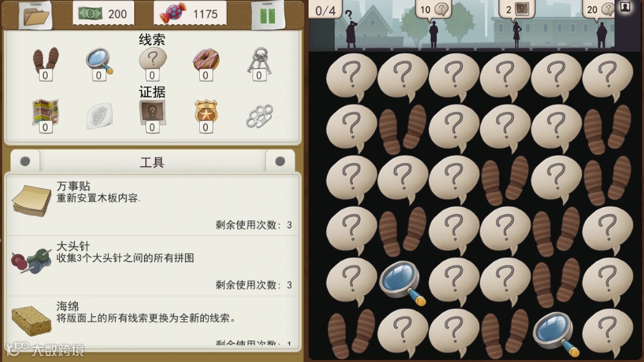Open the folder case file icon

pos(36,15)
